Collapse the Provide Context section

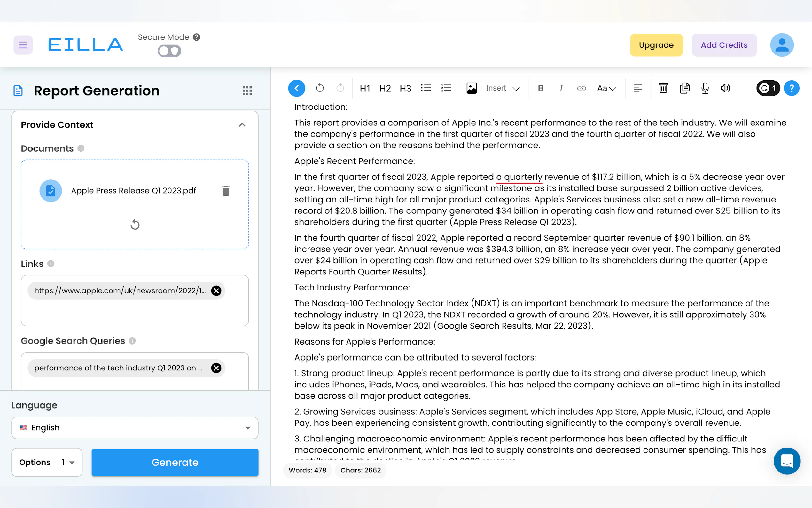tap(242, 125)
